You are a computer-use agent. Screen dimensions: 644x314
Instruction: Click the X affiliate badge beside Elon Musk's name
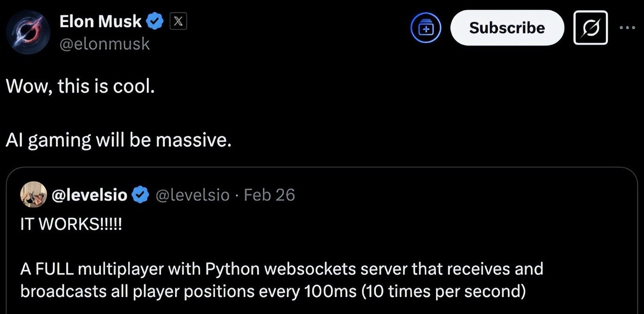click(178, 21)
